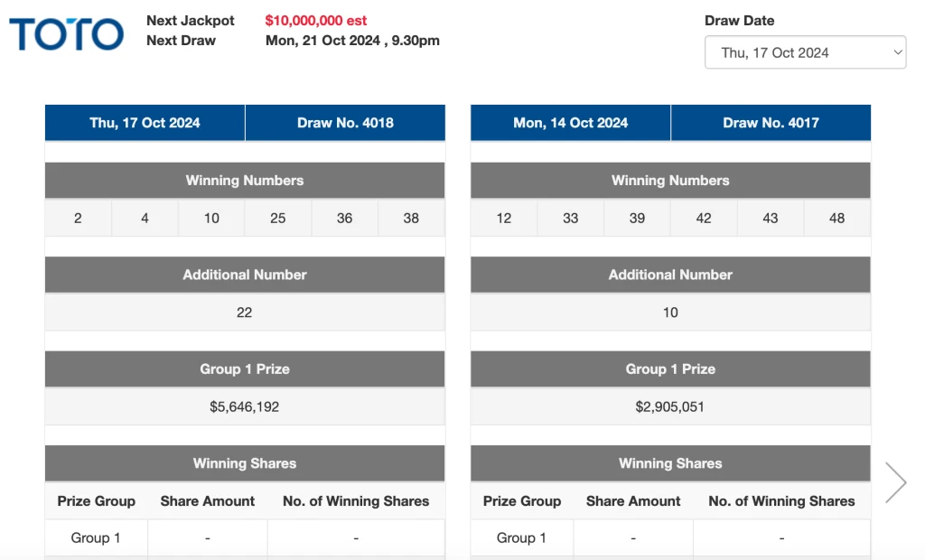Select the Draw No. 4017 header
Viewport: 925px width, 560px height.
[x=771, y=123]
